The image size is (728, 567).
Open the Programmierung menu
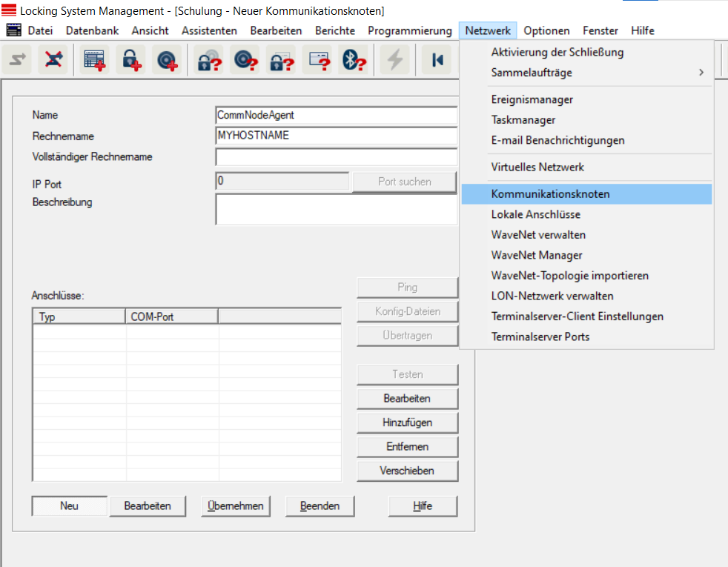point(409,30)
